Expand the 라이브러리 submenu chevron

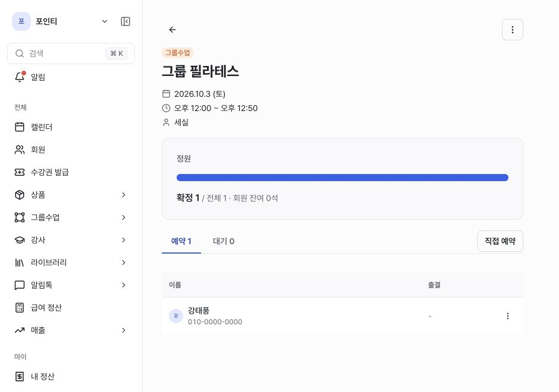pyautogui.click(x=123, y=263)
